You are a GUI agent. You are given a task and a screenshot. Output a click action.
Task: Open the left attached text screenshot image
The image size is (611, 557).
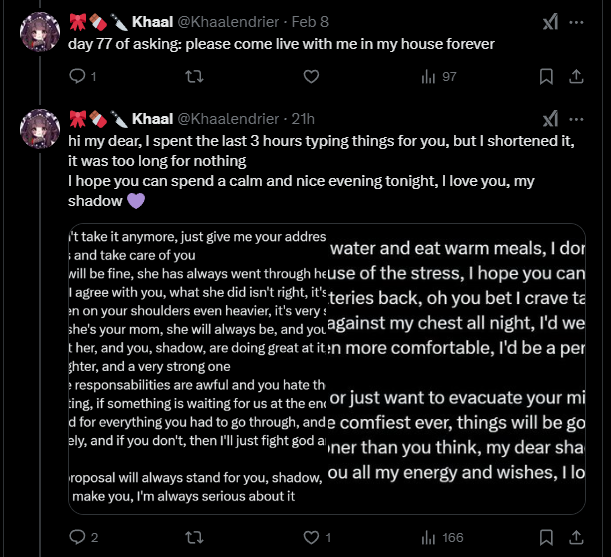tap(197, 368)
